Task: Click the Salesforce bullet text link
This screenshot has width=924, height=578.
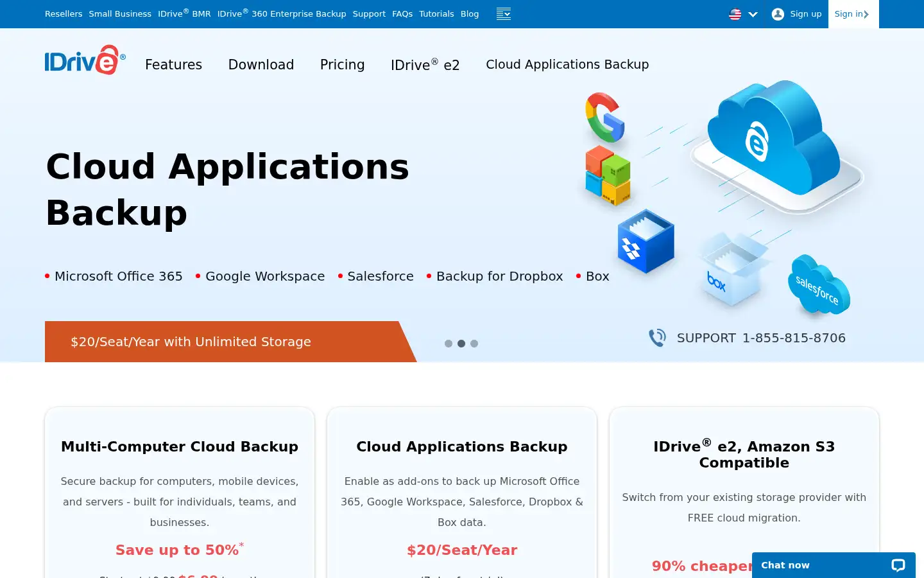Action: click(x=381, y=276)
